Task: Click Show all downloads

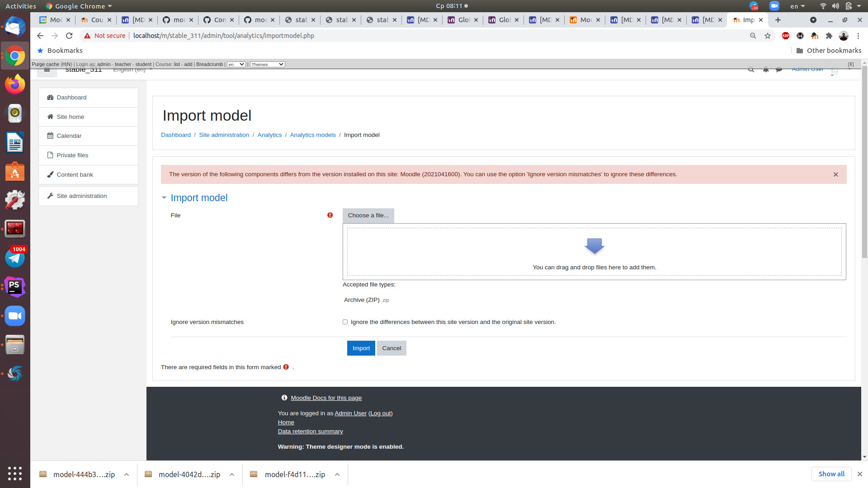Action: pyautogui.click(x=831, y=474)
